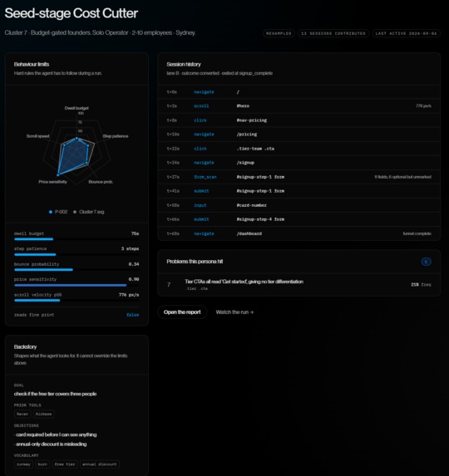Select the /dashboard navigate row

299,233
